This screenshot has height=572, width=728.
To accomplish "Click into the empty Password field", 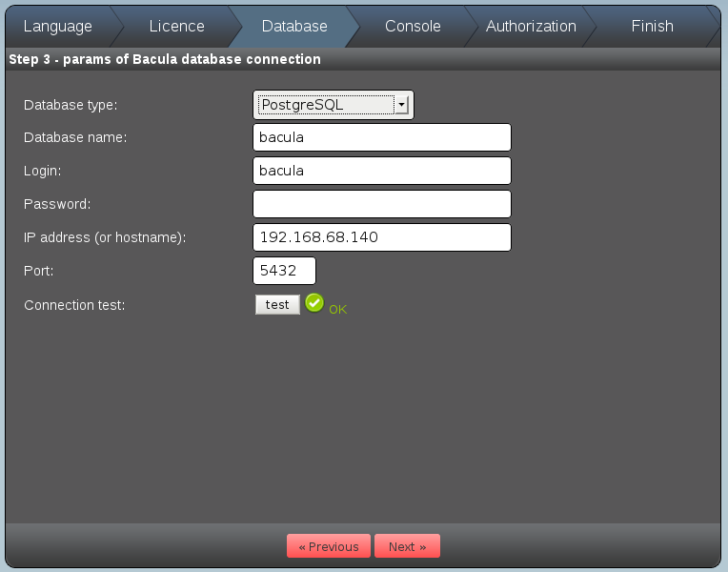I will pyautogui.click(x=382, y=204).
